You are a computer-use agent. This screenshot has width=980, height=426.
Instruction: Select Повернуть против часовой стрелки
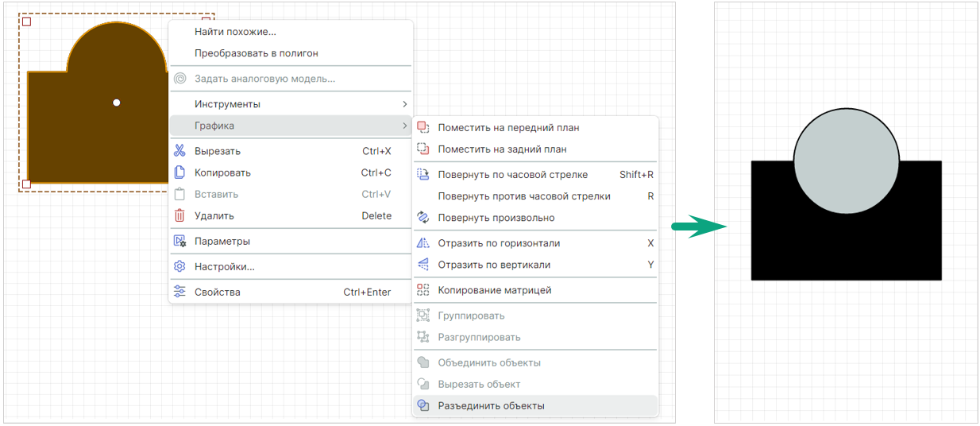point(524,196)
